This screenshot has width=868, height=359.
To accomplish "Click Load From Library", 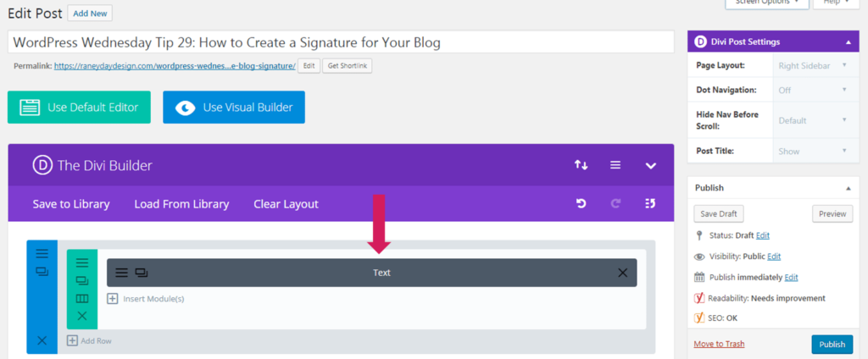I will [181, 204].
